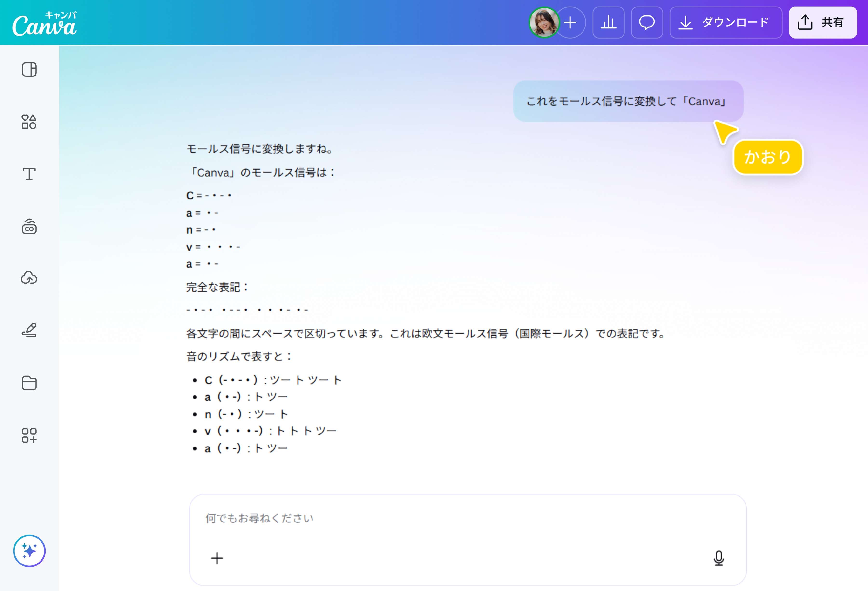Click the line starting with v = in Morse list

213,247
